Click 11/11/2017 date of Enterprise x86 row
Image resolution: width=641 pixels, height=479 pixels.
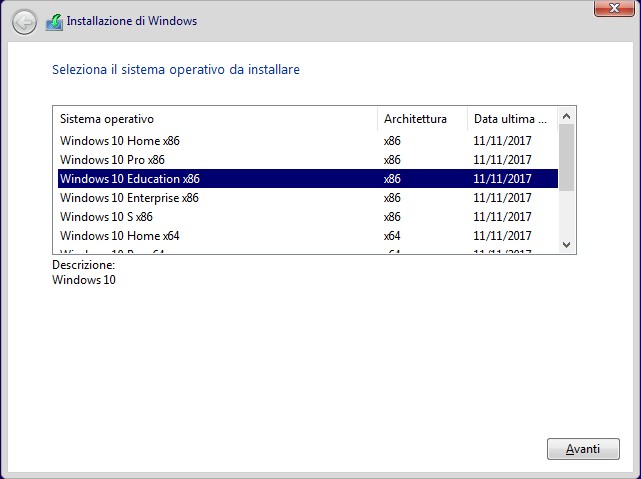[502, 198]
